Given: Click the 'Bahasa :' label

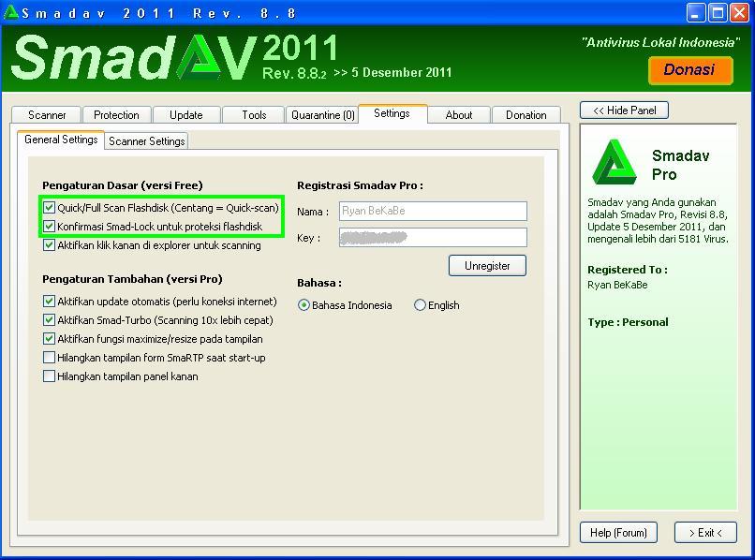Looking at the screenshot, I should point(319,283).
